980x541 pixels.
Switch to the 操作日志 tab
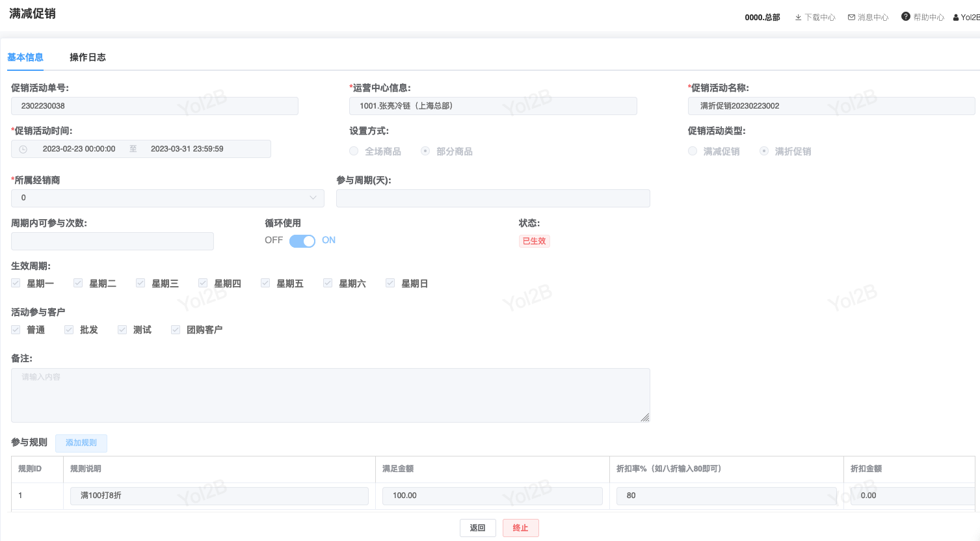(x=88, y=57)
